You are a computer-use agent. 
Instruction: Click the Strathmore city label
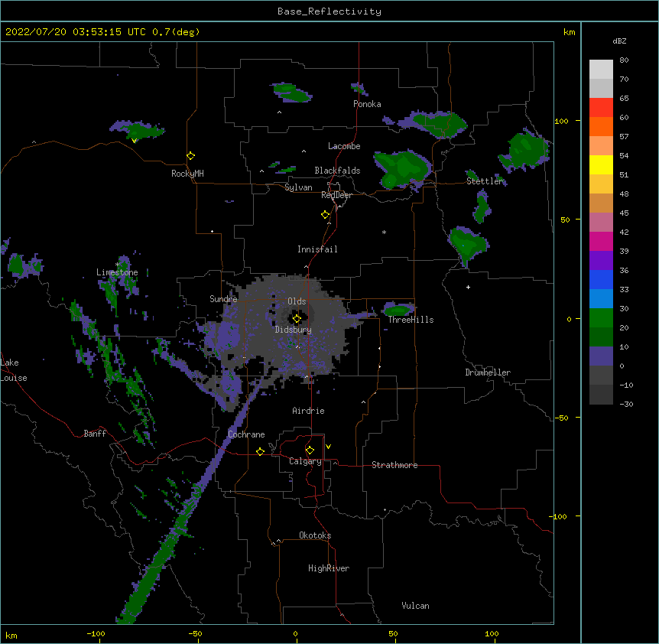[x=394, y=465]
